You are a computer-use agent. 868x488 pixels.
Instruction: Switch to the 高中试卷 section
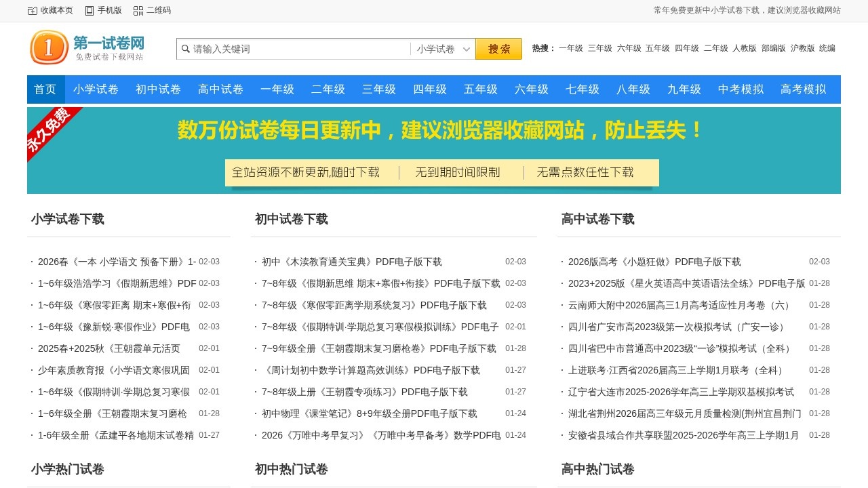[x=220, y=89]
